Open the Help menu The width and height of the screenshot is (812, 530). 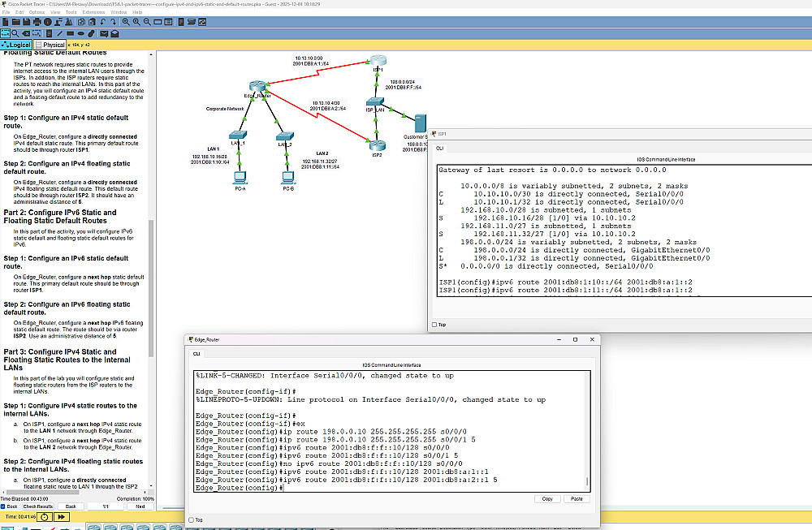coord(137,12)
